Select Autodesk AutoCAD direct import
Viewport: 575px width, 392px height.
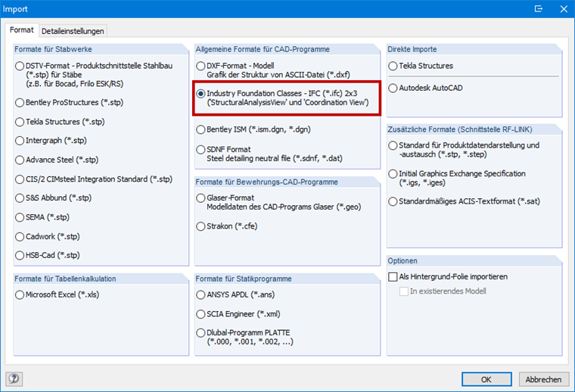(x=393, y=89)
